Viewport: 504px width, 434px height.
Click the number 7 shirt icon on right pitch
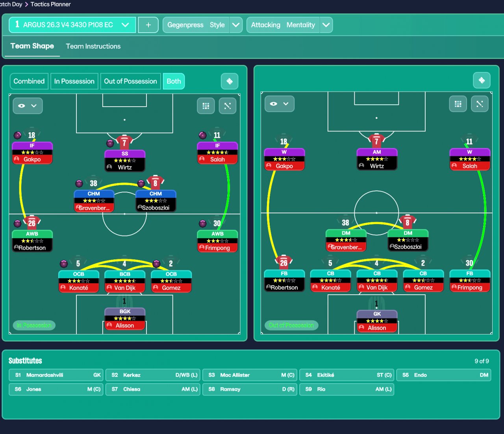point(376,141)
